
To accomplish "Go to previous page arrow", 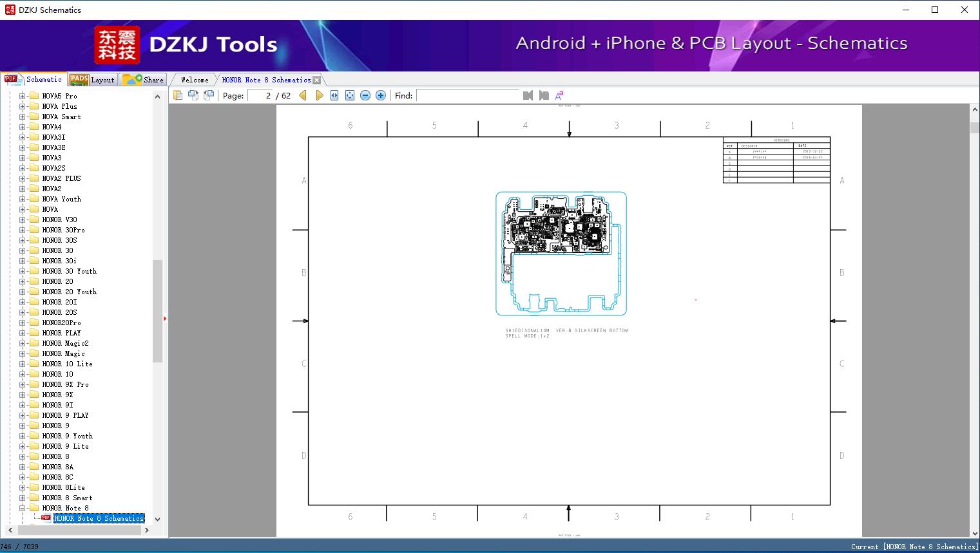I will click(x=303, y=95).
